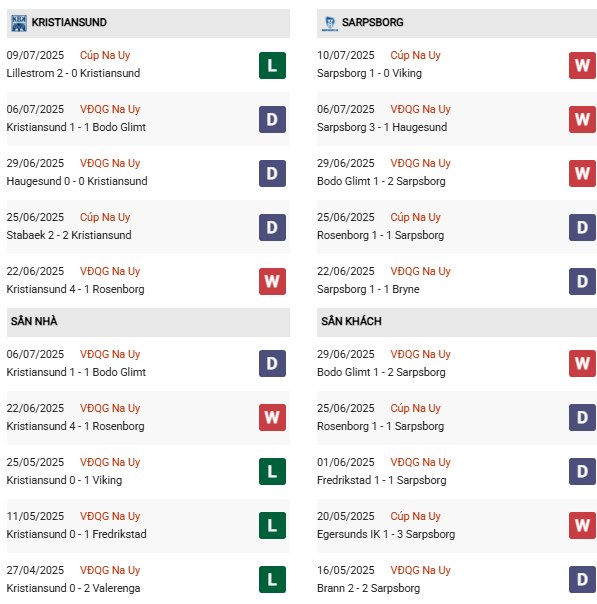Open VĐQG Na Uy link for Haugesund 0-0 Kristiansund
Image resolution: width=597 pixels, height=604 pixels.
(x=110, y=163)
